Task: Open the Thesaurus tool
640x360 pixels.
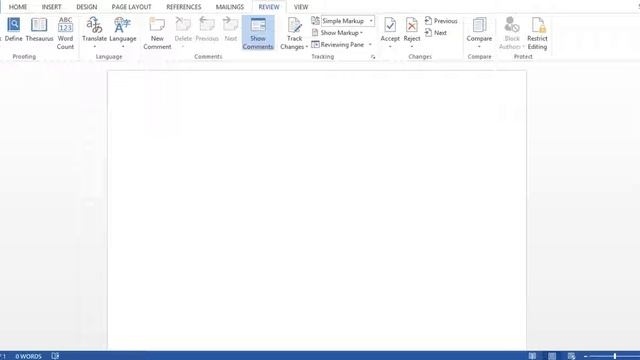Action: tap(39, 30)
